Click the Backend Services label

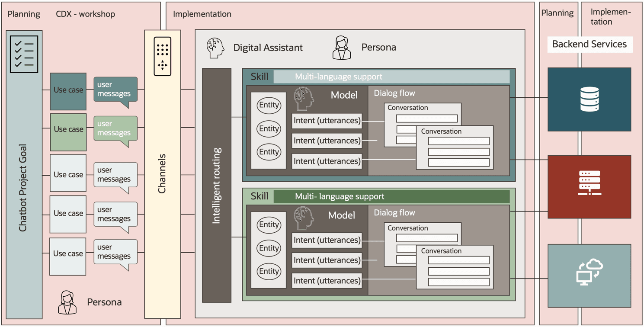pos(590,44)
